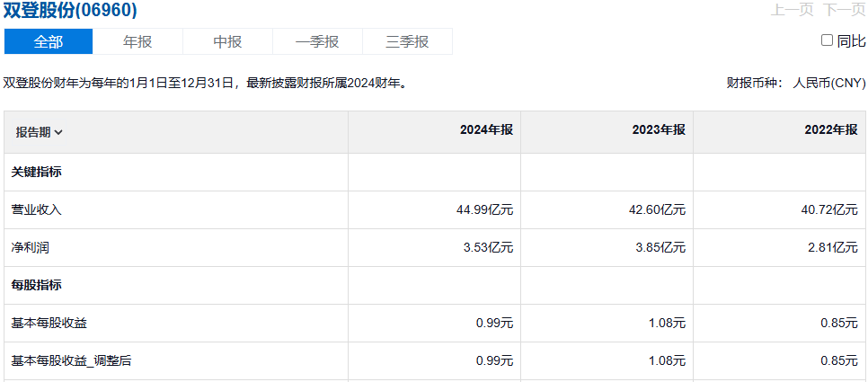The height and width of the screenshot is (382, 868).
Task: Click the 净利润 row label
Action: (x=30, y=247)
